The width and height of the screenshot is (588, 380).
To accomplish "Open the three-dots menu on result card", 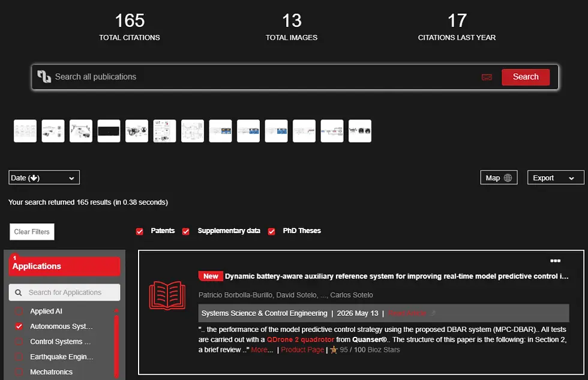I will [555, 261].
